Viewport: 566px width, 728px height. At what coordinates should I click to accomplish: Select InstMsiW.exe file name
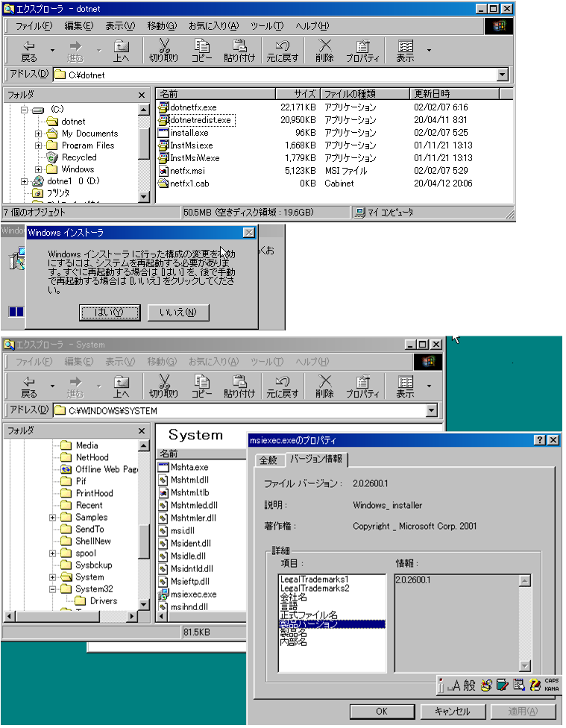(195, 158)
